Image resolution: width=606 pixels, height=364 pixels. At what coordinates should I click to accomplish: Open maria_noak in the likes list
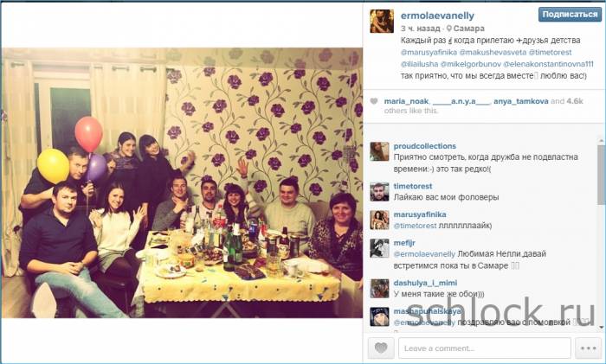[406, 101]
